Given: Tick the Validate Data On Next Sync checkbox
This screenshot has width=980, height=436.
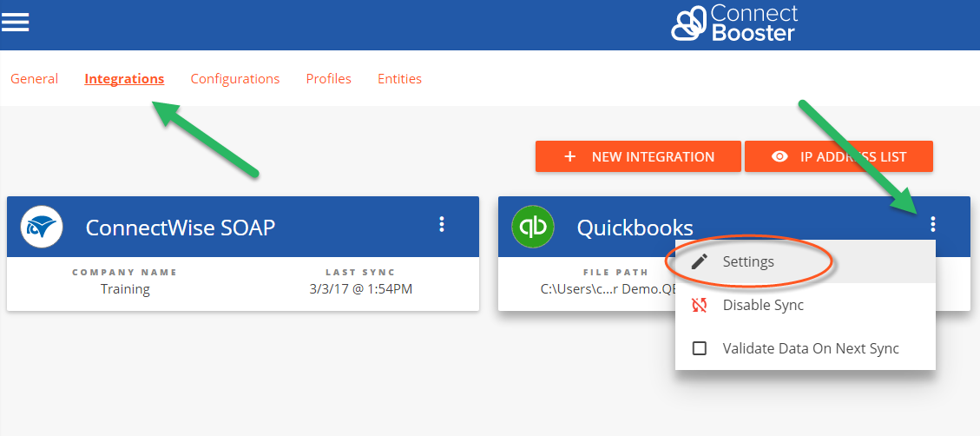Looking at the screenshot, I should click(700, 348).
